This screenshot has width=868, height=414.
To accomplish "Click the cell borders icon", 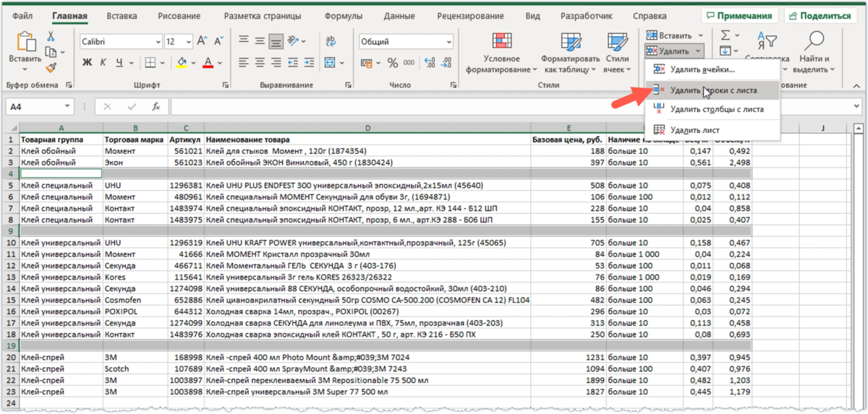I will (x=150, y=62).
